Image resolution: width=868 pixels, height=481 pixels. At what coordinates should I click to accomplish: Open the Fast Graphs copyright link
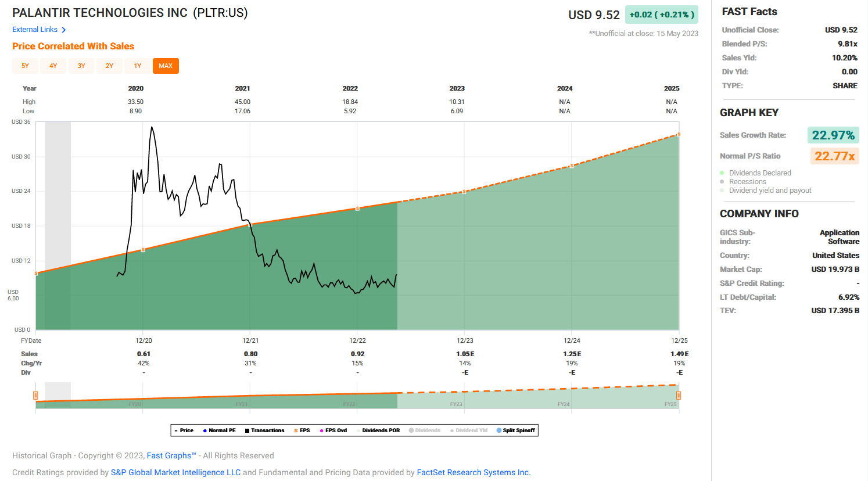coord(171,455)
